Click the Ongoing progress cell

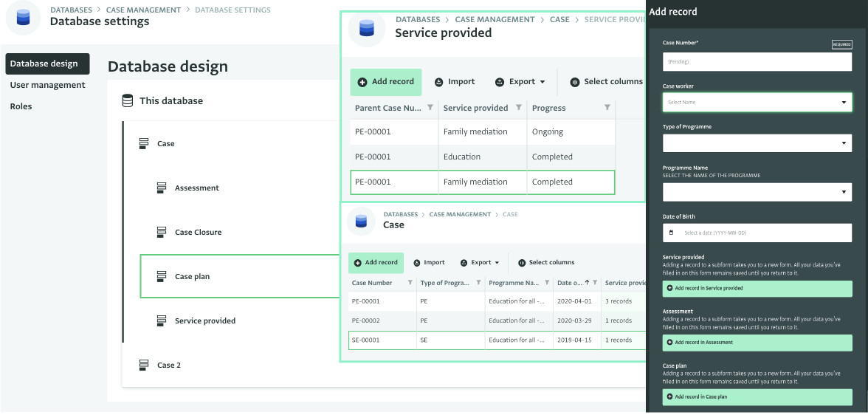(x=571, y=132)
